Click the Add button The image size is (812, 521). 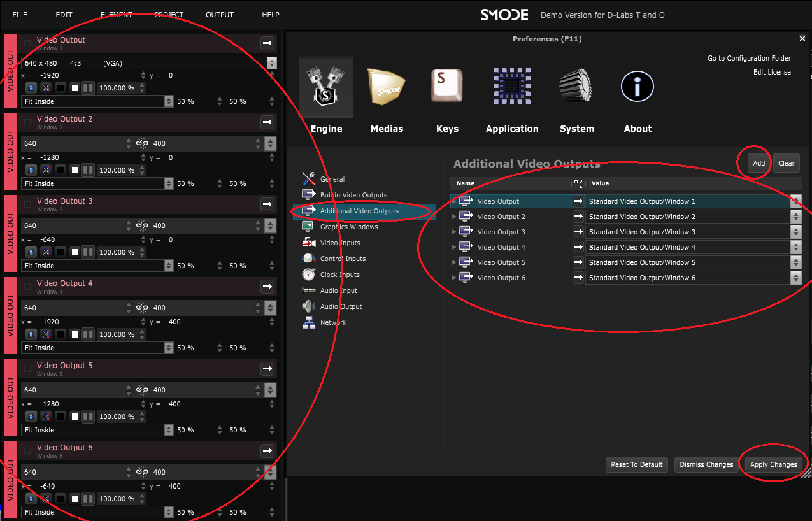point(759,163)
